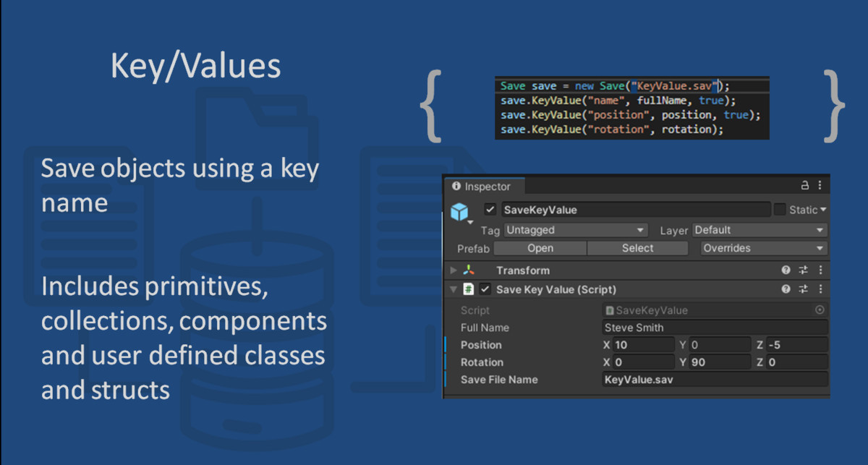
Task: Collapse the Save Key Value component
Action: [x=452, y=289]
